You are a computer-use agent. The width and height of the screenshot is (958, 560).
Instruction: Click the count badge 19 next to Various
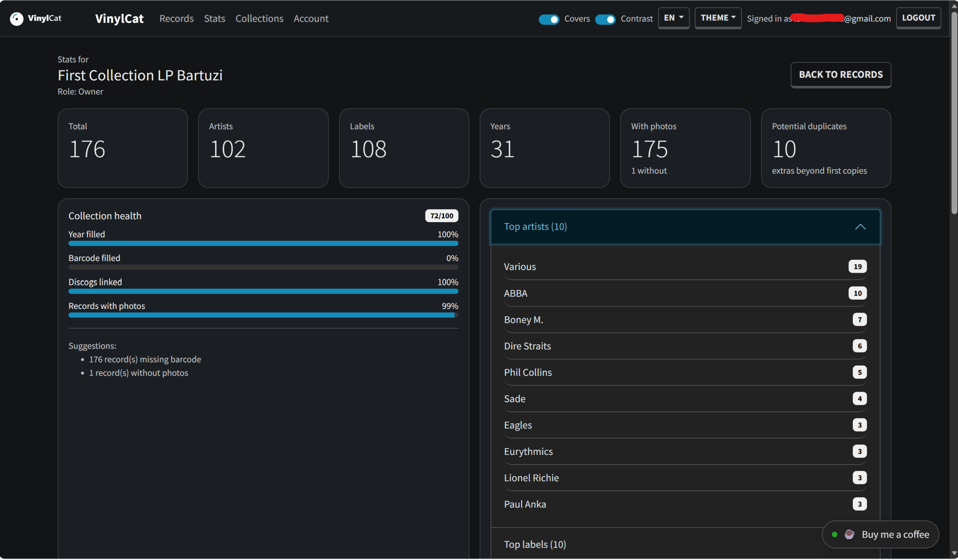pos(857,267)
